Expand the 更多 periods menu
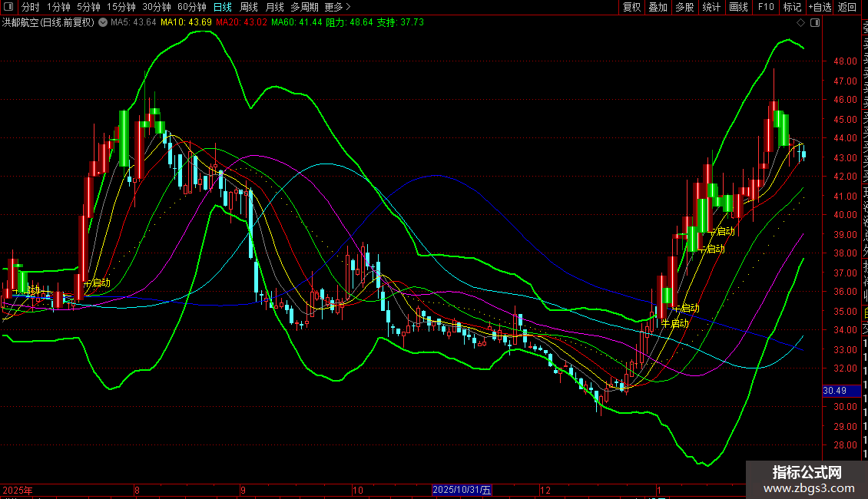The image size is (868, 499). pos(337,7)
